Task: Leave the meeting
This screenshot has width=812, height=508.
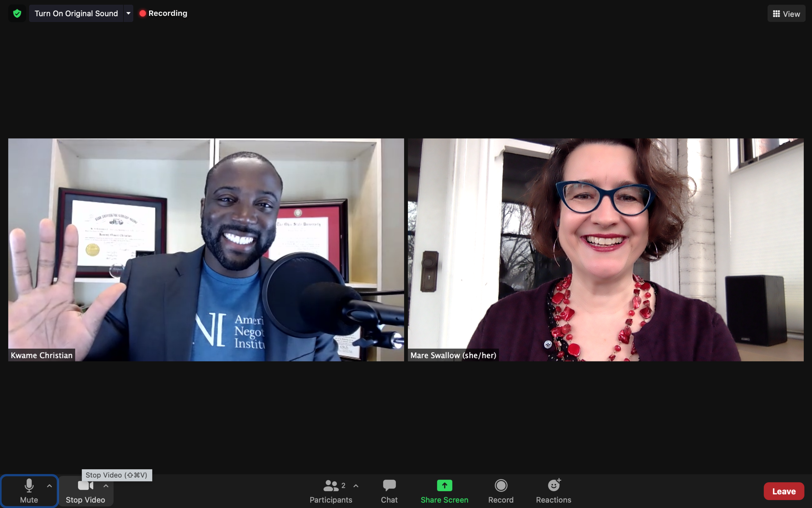Action: click(x=783, y=491)
